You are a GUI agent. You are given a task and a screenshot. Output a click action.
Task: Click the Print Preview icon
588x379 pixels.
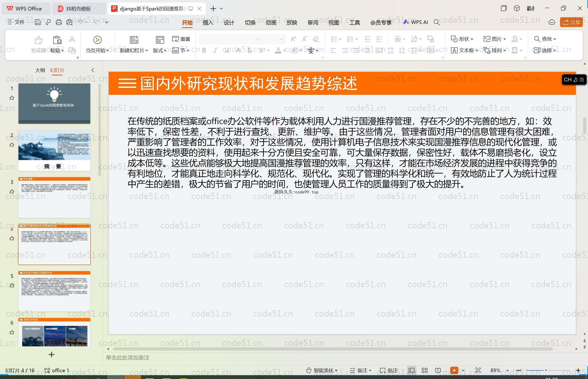pyautogui.click(x=70, y=22)
